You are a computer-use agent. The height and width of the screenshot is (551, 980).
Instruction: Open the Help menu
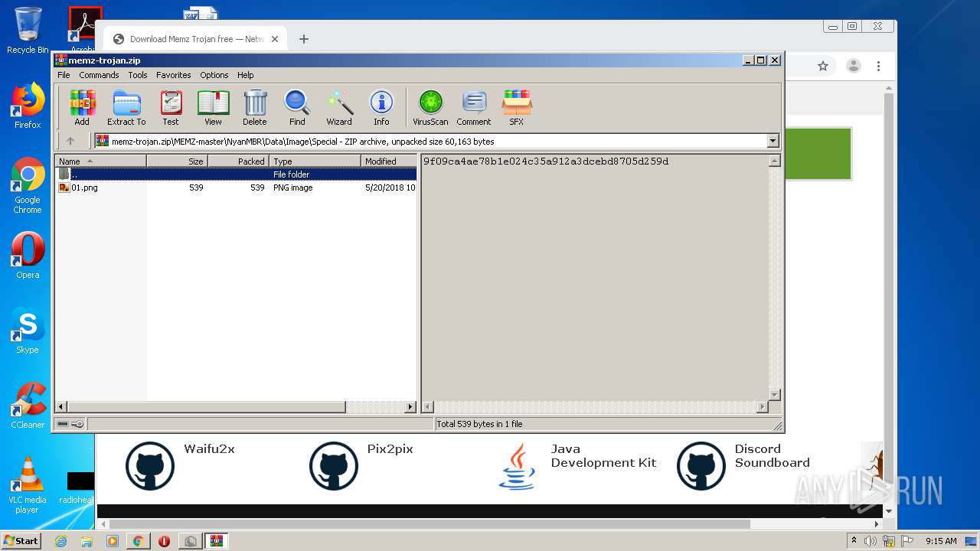(245, 75)
